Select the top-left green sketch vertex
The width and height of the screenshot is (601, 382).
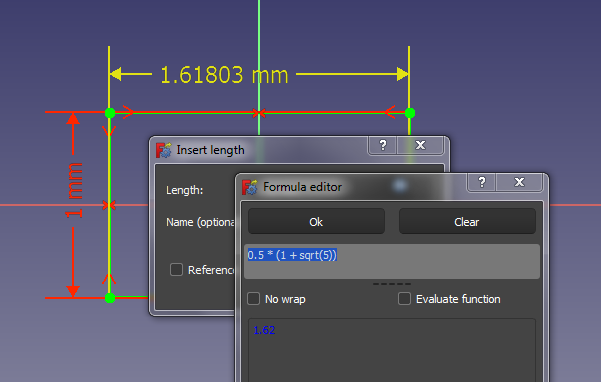(110, 113)
